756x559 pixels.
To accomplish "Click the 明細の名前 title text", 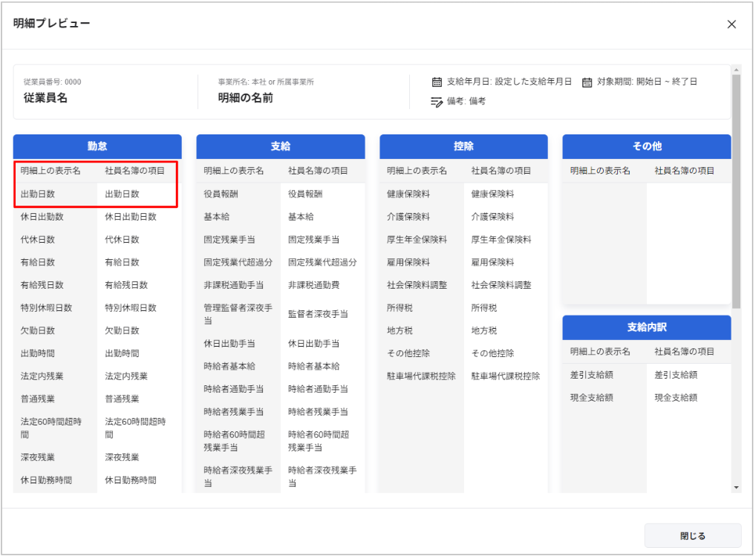I will point(245,98).
